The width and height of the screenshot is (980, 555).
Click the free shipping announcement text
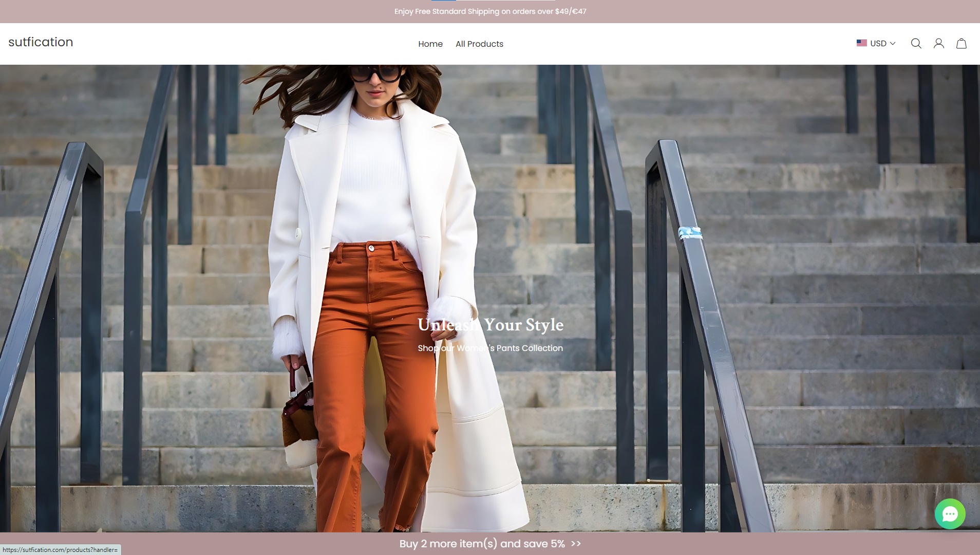tap(490, 11)
